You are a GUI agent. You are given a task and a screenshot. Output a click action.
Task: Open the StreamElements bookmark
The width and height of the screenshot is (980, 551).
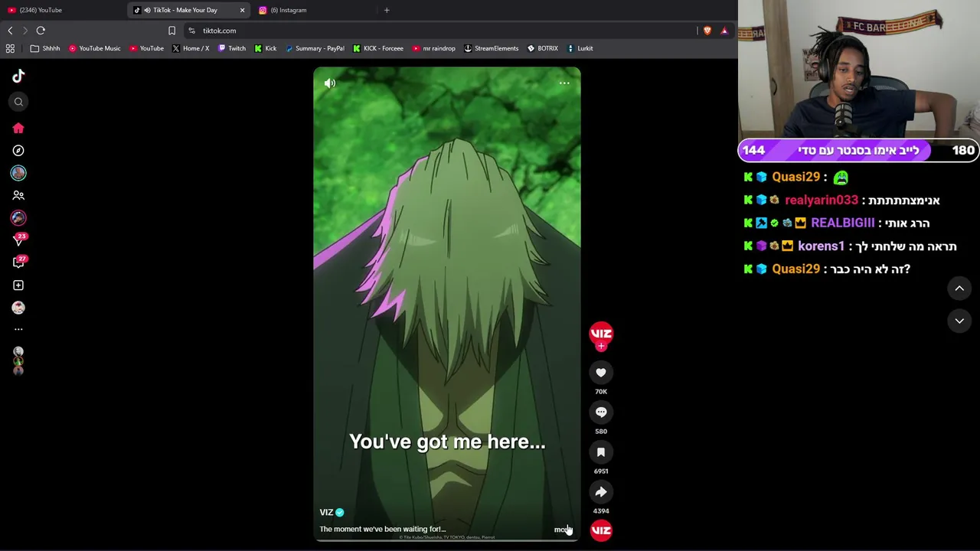tap(491, 48)
